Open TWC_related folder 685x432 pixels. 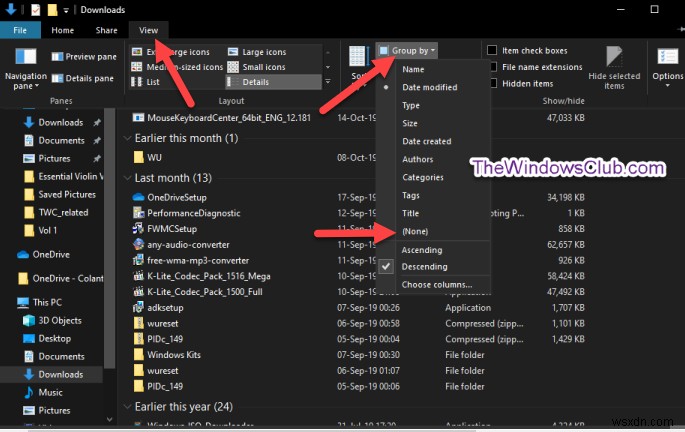click(x=56, y=212)
